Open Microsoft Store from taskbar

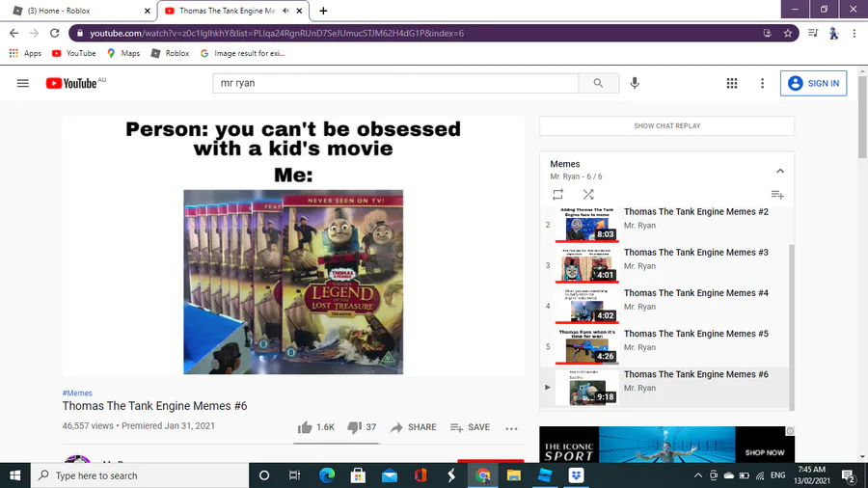click(x=358, y=475)
